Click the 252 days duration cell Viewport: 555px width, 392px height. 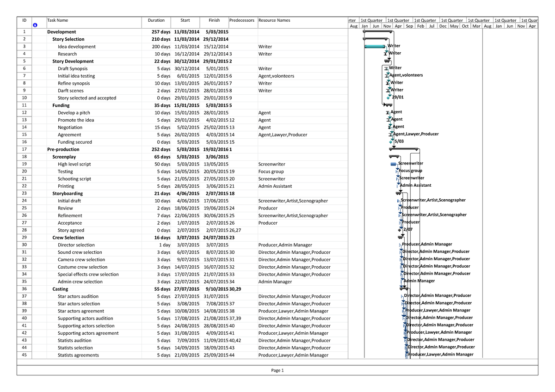coord(161,149)
